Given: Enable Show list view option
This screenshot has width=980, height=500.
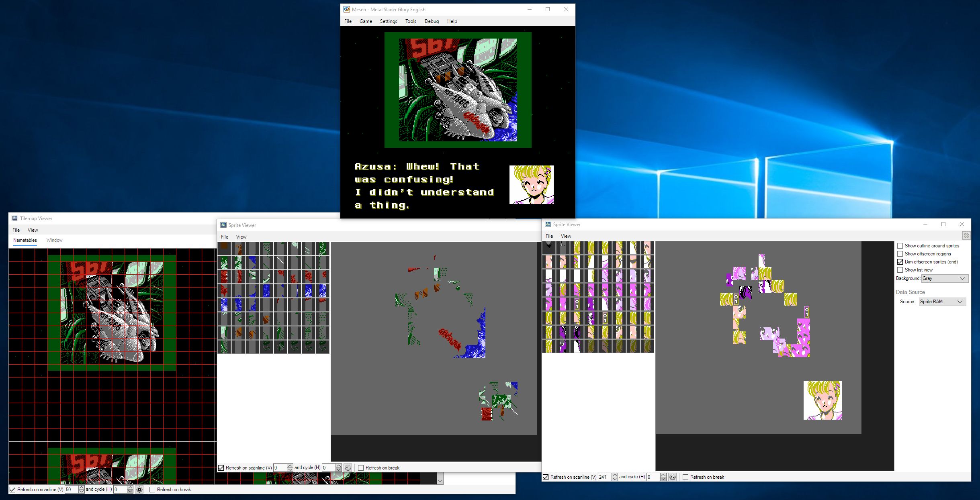Looking at the screenshot, I should 900,270.
